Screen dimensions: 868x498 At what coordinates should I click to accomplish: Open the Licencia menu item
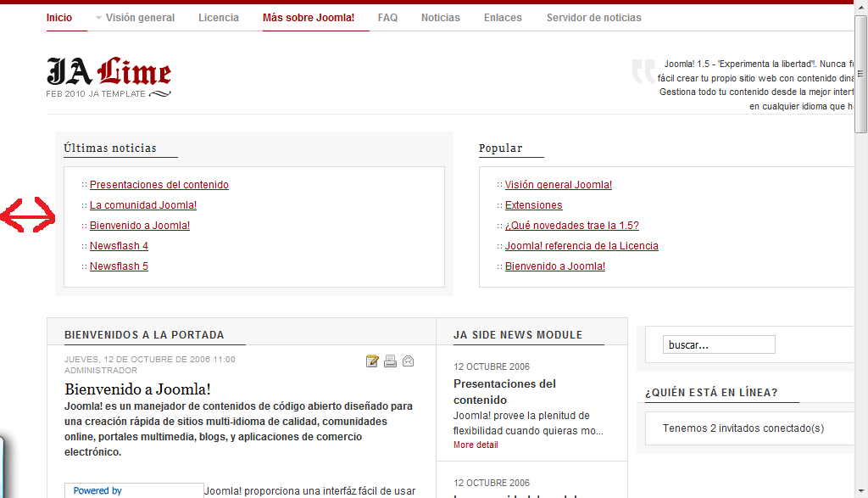tap(219, 18)
